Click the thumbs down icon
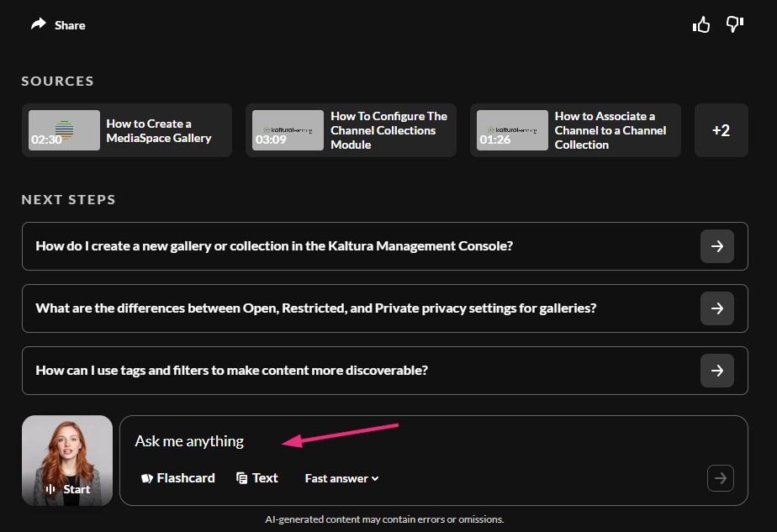Viewport: 777px width, 532px height. point(735,24)
